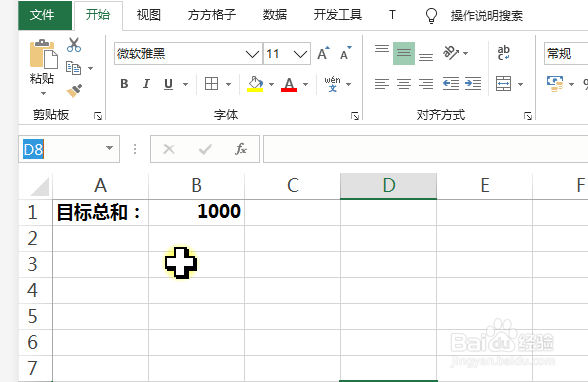The image size is (588, 382).
Task: Click the Cut scissors icon
Action: tap(74, 45)
